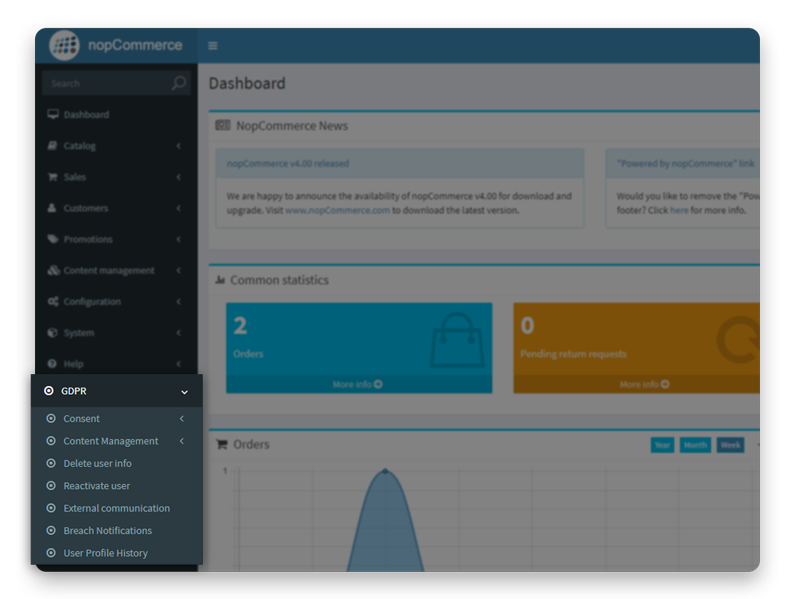Expand the Consent submenu arrow
This screenshot has width=790, height=599.
pos(182,418)
